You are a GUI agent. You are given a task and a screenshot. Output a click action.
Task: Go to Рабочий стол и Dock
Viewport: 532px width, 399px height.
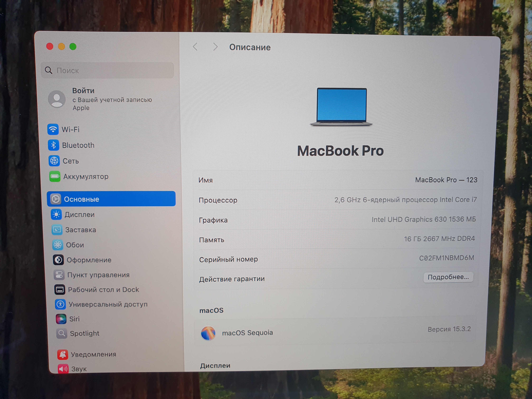[x=103, y=290]
